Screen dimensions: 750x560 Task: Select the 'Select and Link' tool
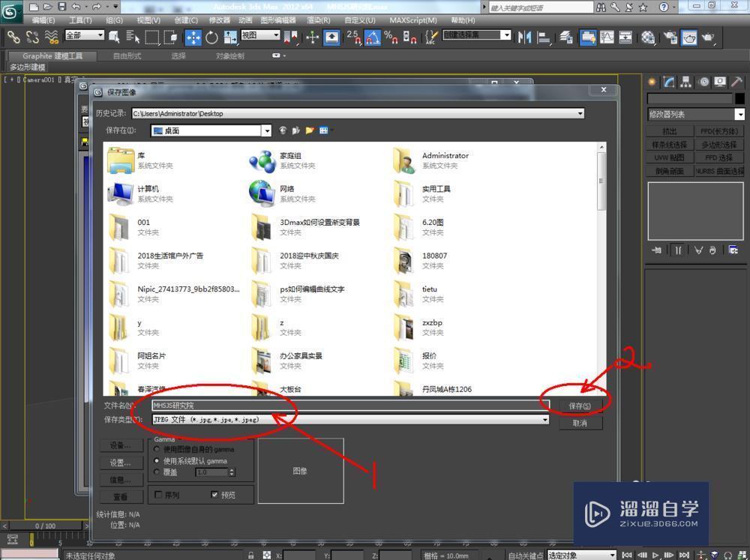tap(13, 37)
